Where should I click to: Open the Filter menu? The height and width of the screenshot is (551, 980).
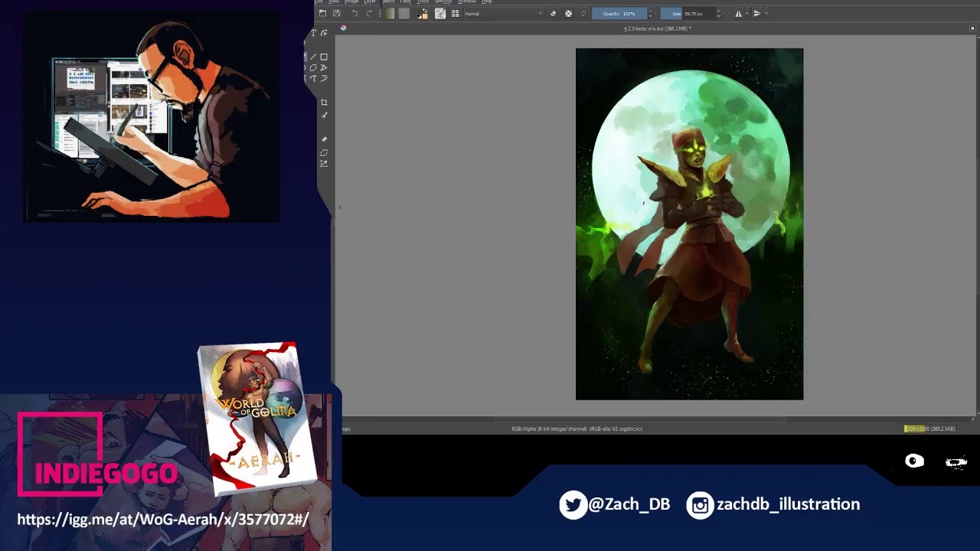[405, 2]
